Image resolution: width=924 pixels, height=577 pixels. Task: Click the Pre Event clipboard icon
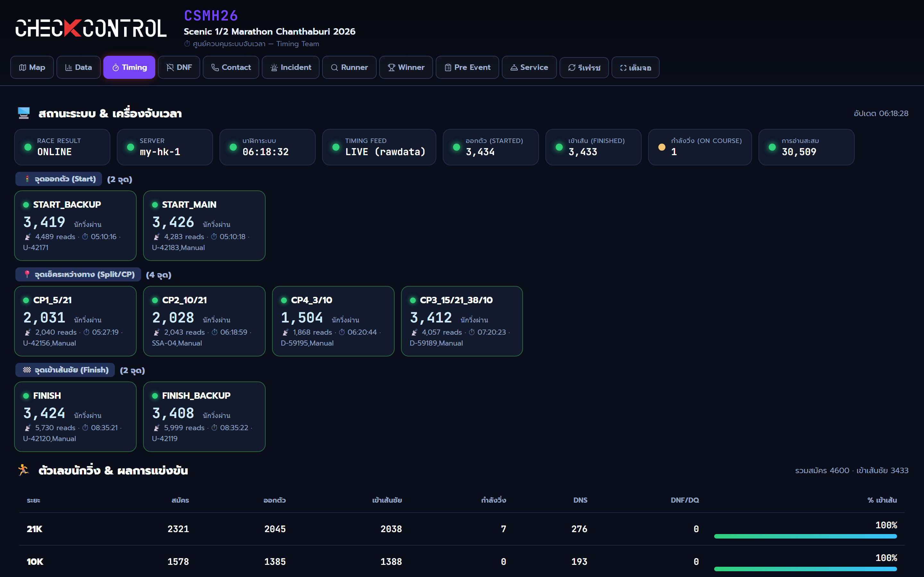click(448, 68)
